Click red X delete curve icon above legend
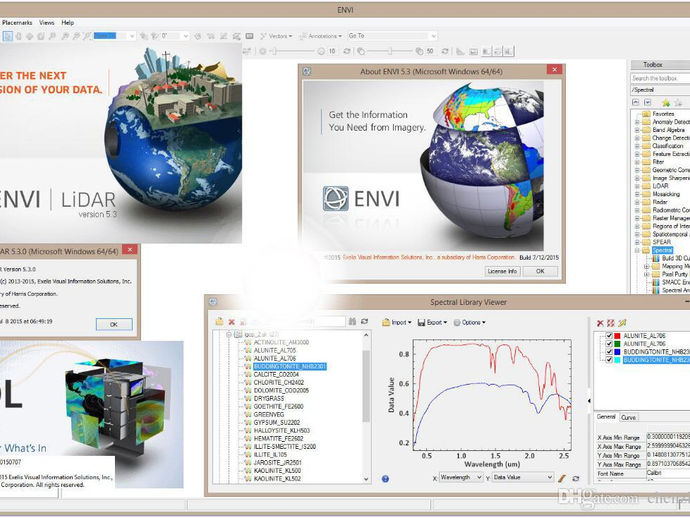This screenshot has height=518, width=690. click(600, 323)
